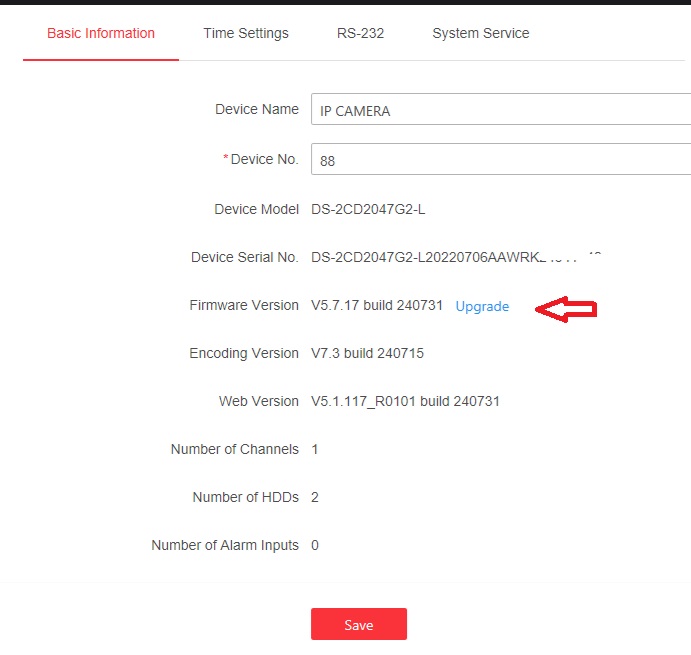Viewport: 691px width, 655px height.
Task: Click the firmware version V5.7.17 build text
Action: [x=377, y=306]
